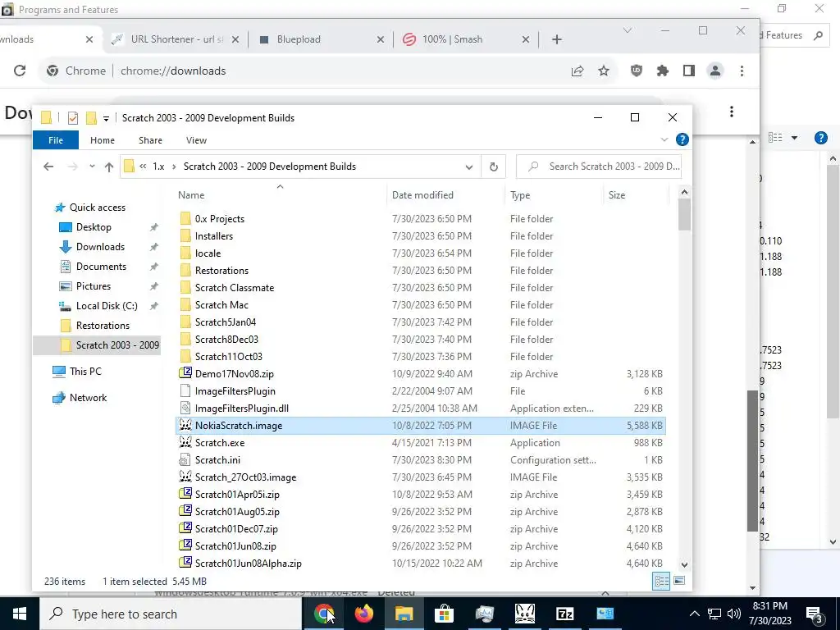Switch to the Bluepload Chrome tab
840x630 pixels.
point(320,39)
